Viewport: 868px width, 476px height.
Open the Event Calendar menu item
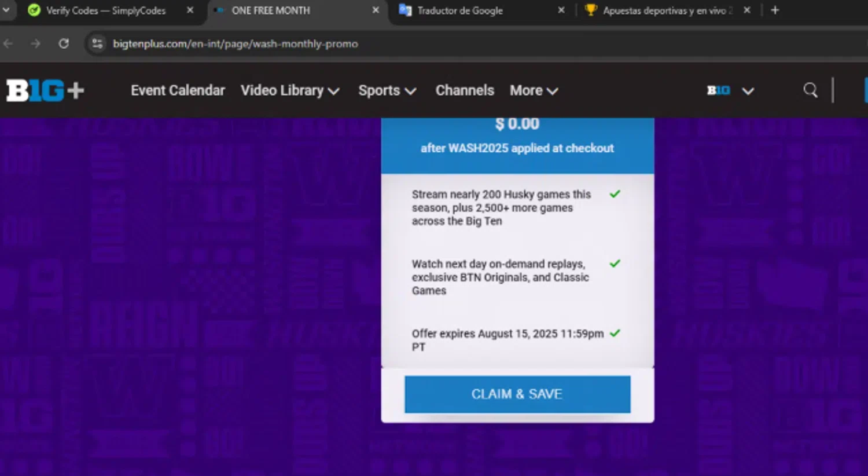[178, 90]
